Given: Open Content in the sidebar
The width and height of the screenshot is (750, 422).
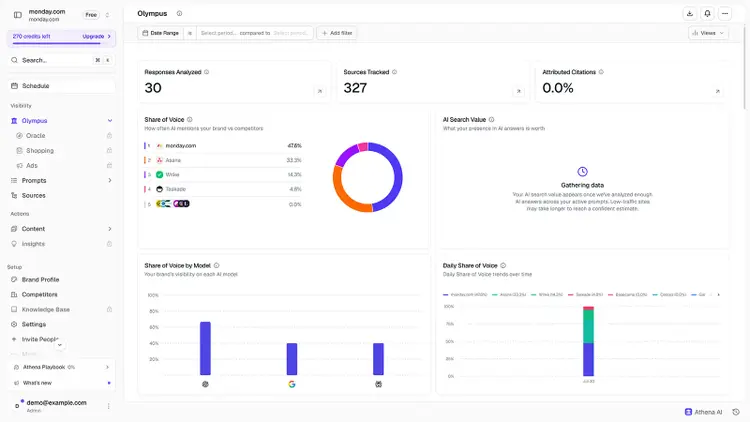Looking at the screenshot, I should click(33, 229).
